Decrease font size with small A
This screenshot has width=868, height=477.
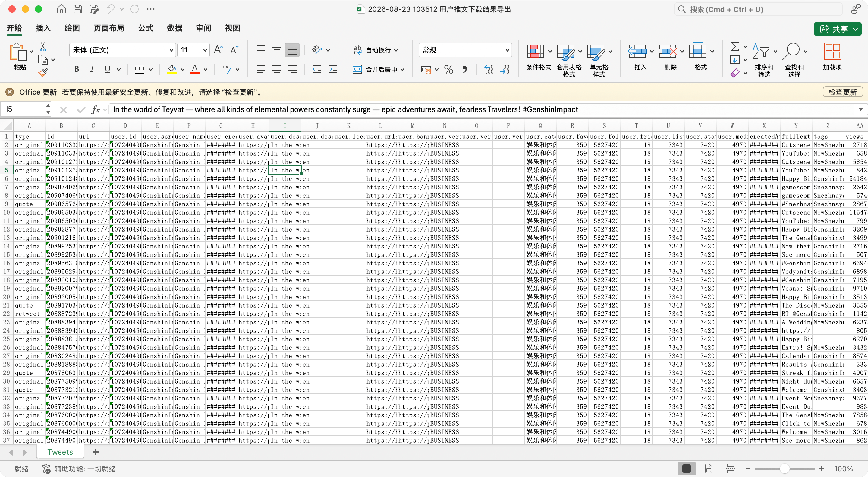[234, 50]
